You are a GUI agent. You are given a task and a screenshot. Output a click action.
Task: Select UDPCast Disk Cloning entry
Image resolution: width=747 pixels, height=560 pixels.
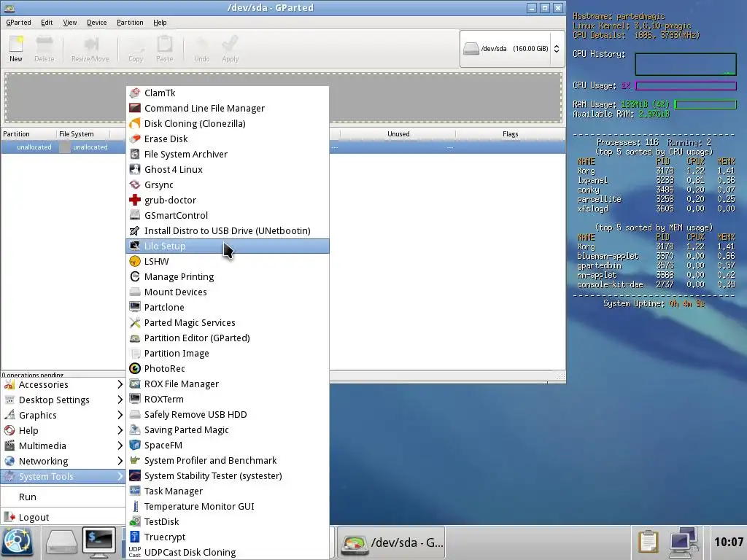pos(228,553)
